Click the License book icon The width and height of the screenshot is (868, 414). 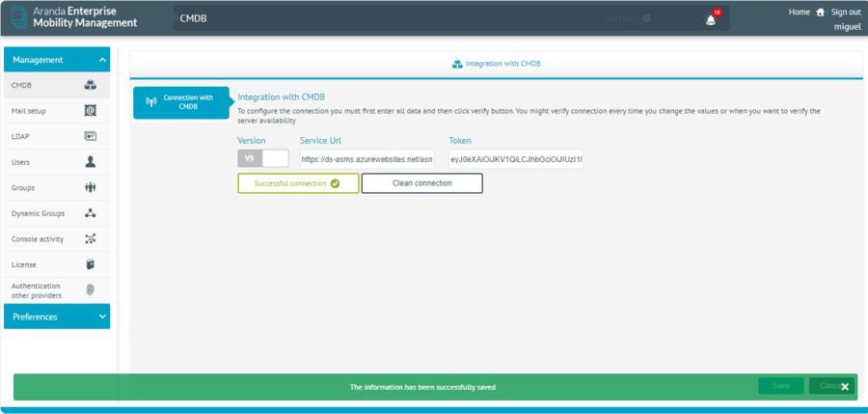(91, 264)
